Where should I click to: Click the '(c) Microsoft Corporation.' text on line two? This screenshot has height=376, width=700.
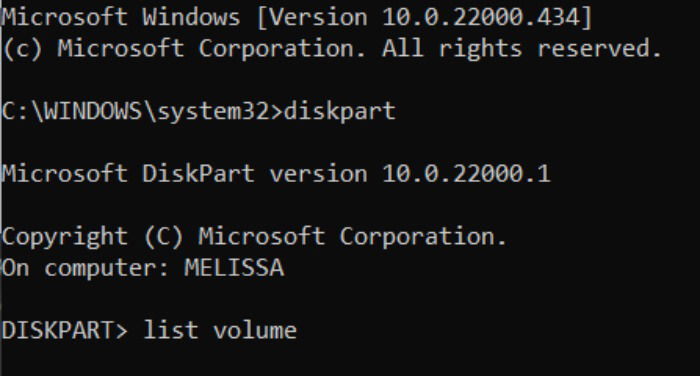[x=184, y=48]
